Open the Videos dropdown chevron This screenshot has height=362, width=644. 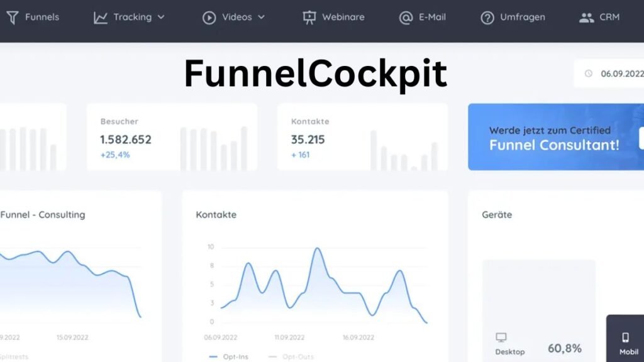pyautogui.click(x=262, y=17)
